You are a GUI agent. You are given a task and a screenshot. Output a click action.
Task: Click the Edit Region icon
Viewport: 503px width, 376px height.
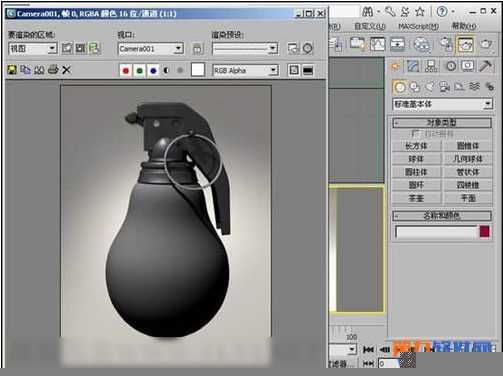pyautogui.click(x=67, y=49)
